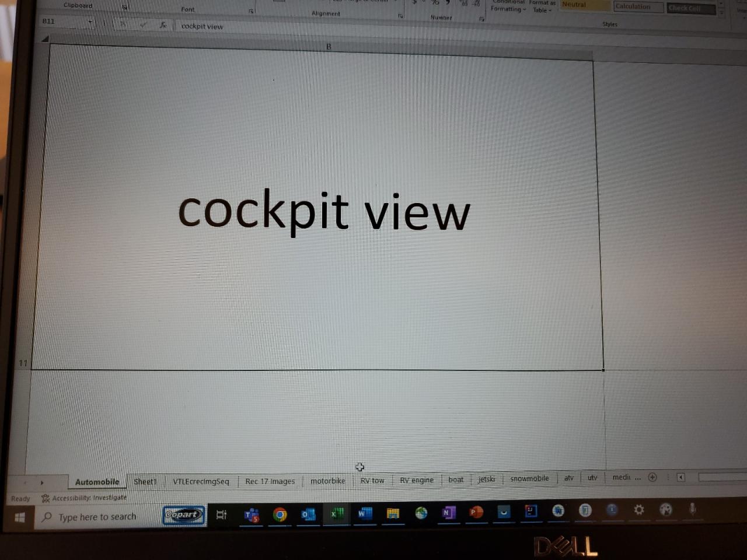Add a new sheet with the plus icon

652,477
